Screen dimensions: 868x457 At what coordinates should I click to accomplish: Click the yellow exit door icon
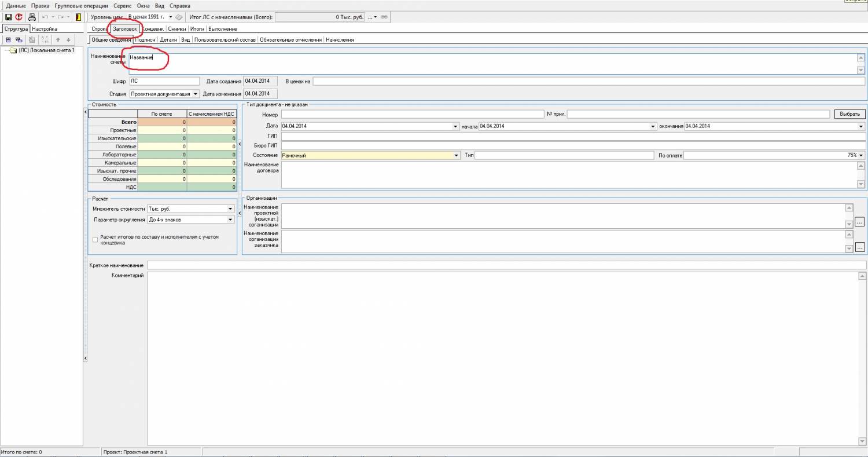click(78, 17)
